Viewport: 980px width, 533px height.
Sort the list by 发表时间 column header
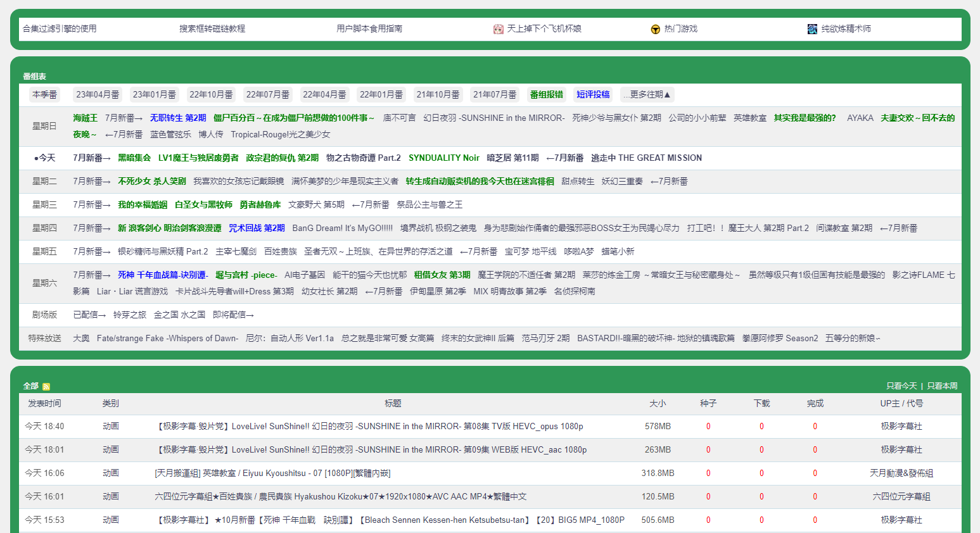tap(44, 404)
